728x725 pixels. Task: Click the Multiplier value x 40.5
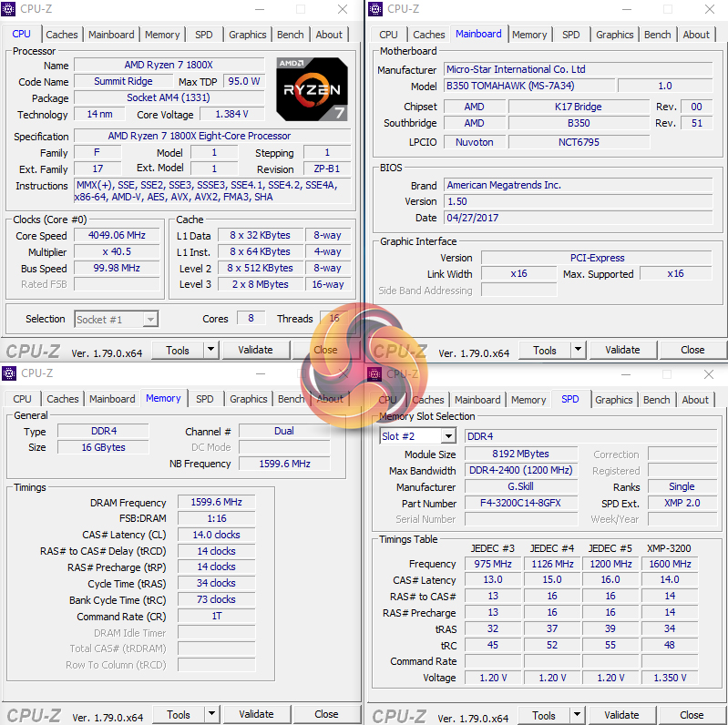(x=117, y=251)
